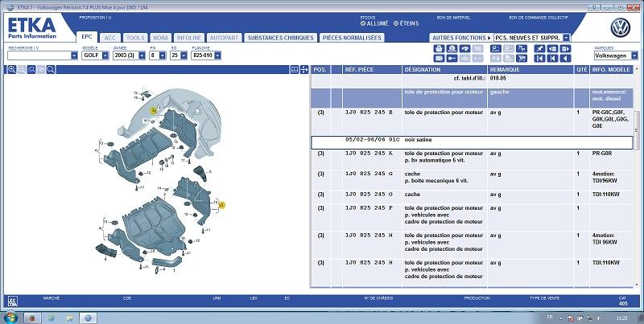Expand AUTRES FONCTIONS menu
The height and width of the screenshot is (324, 644).
pyautogui.click(x=461, y=38)
